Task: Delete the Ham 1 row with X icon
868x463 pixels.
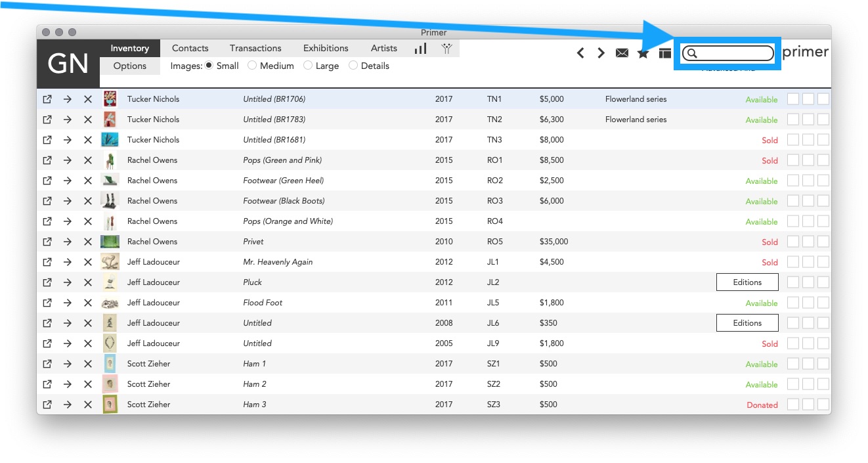Action: pyautogui.click(x=88, y=364)
